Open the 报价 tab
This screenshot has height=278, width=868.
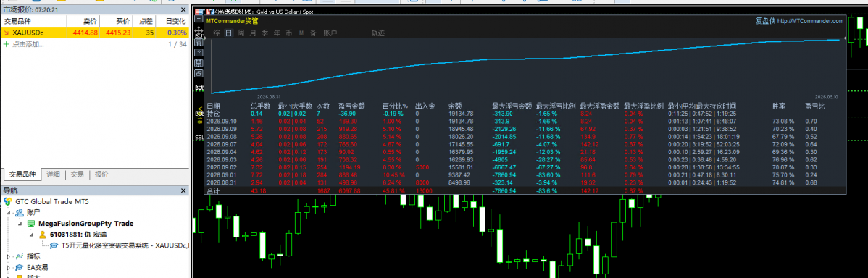tap(101, 174)
